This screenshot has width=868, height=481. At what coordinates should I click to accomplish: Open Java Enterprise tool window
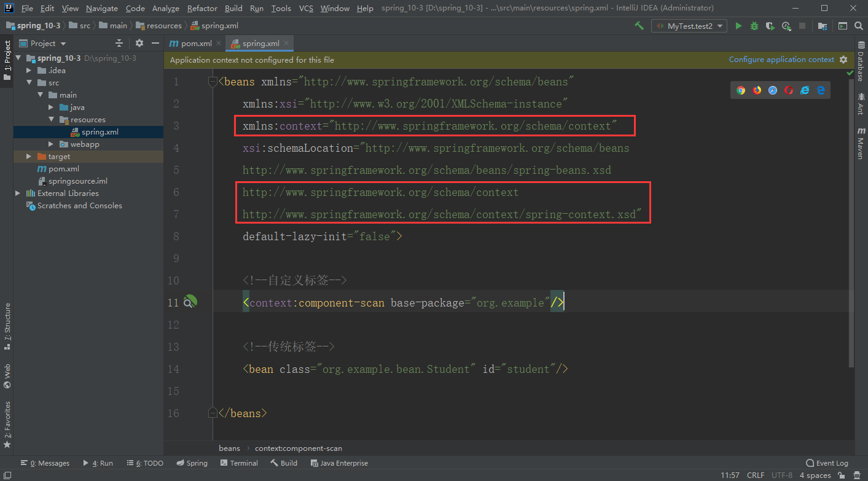(340, 463)
